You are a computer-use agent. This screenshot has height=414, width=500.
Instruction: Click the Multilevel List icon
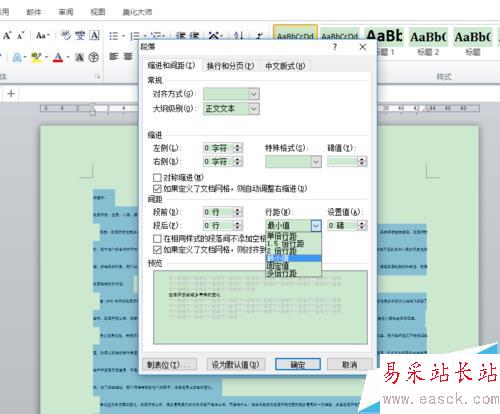coord(157,35)
